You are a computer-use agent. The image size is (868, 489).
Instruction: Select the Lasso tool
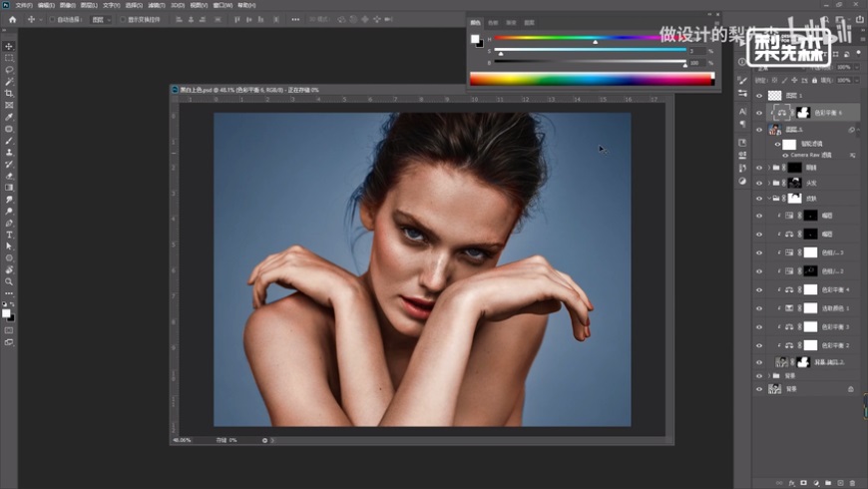[x=9, y=70]
